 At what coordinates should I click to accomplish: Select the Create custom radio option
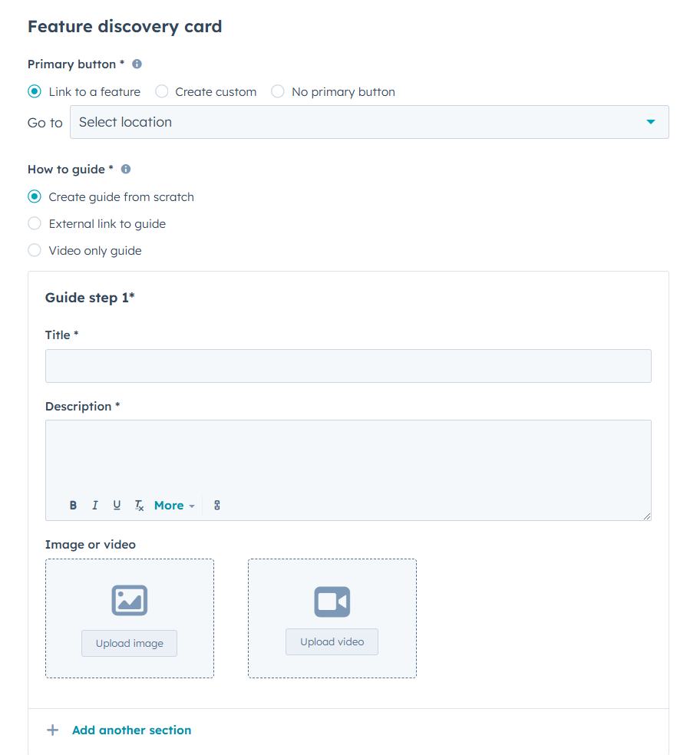[162, 92]
